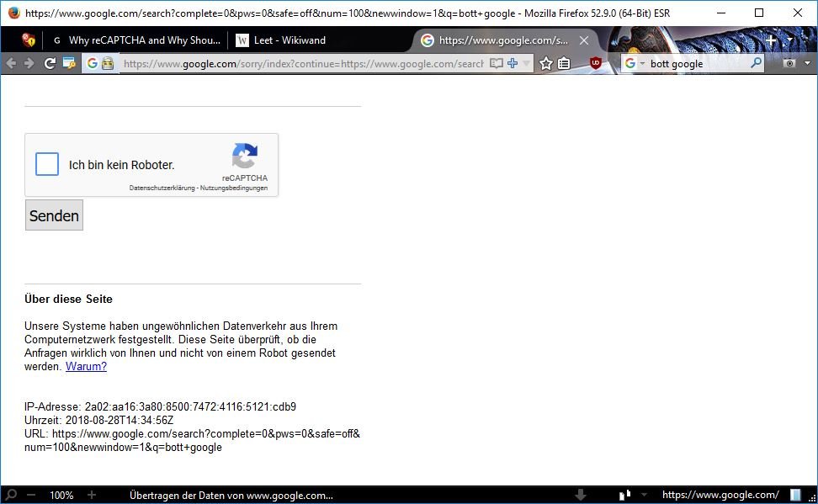Switch to 'Why reCAPTCHA and Why Shou...' tab
The image size is (818, 504).
[136, 40]
